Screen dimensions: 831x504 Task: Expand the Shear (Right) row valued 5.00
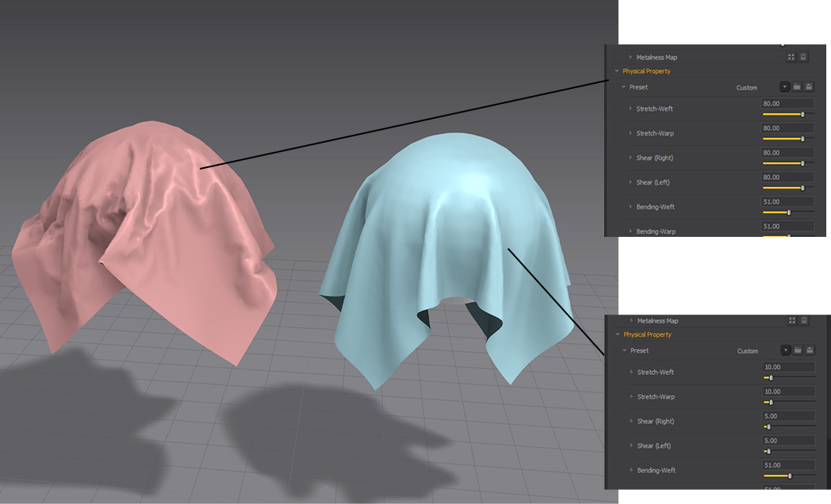click(632, 421)
